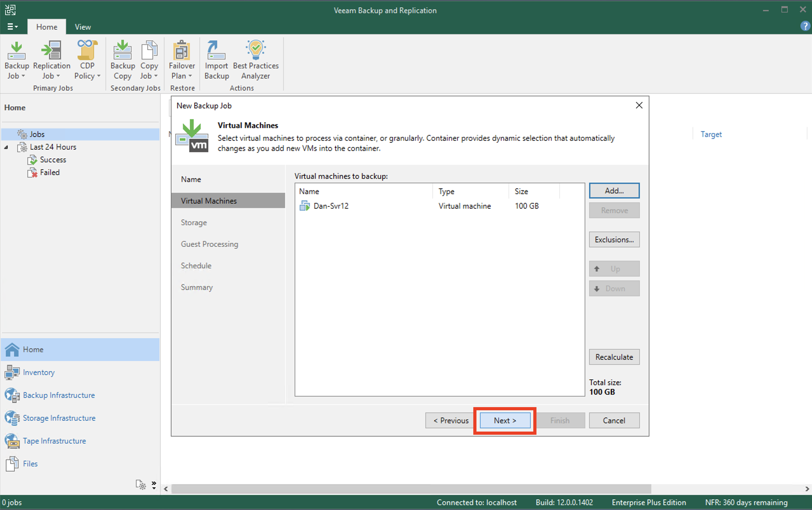The height and width of the screenshot is (510, 812).
Task: Click the Backup Job ribbon icon
Action: [17, 50]
